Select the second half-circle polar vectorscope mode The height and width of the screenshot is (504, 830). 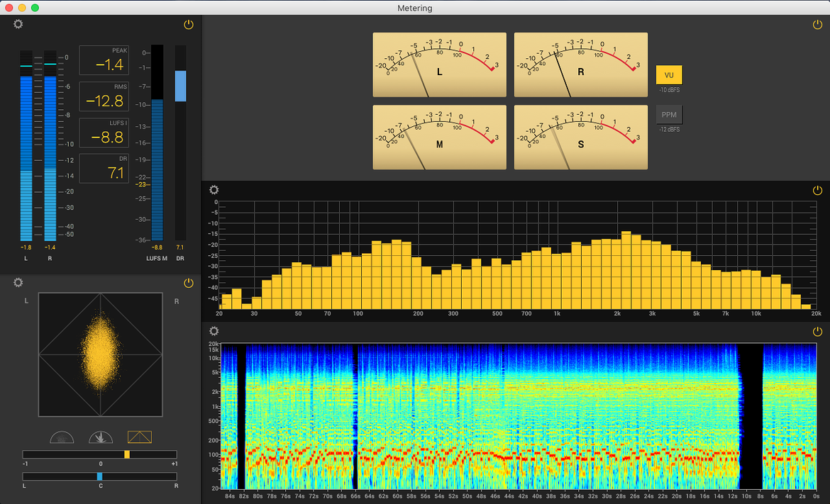(x=101, y=437)
